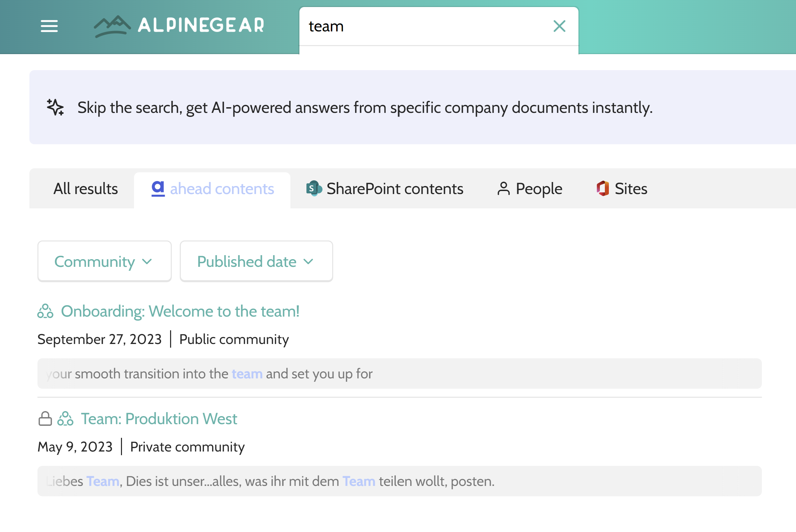Select the SharePoint icon on the contents tab
The width and height of the screenshot is (796, 532).
click(313, 189)
